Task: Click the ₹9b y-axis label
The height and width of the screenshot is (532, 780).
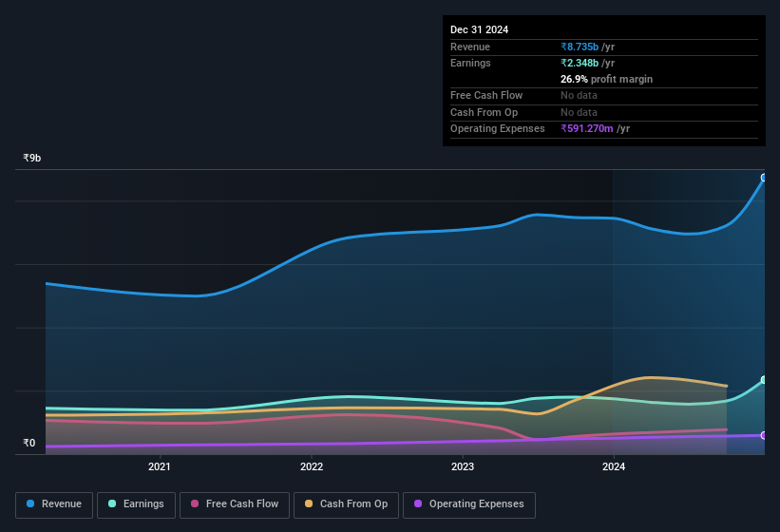Action: [x=32, y=158]
